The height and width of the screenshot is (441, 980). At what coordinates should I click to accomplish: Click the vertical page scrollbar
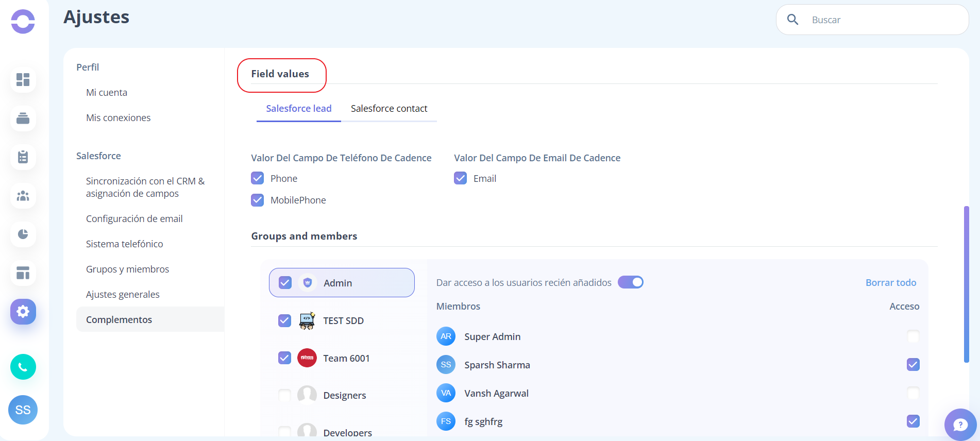tap(967, 284)
